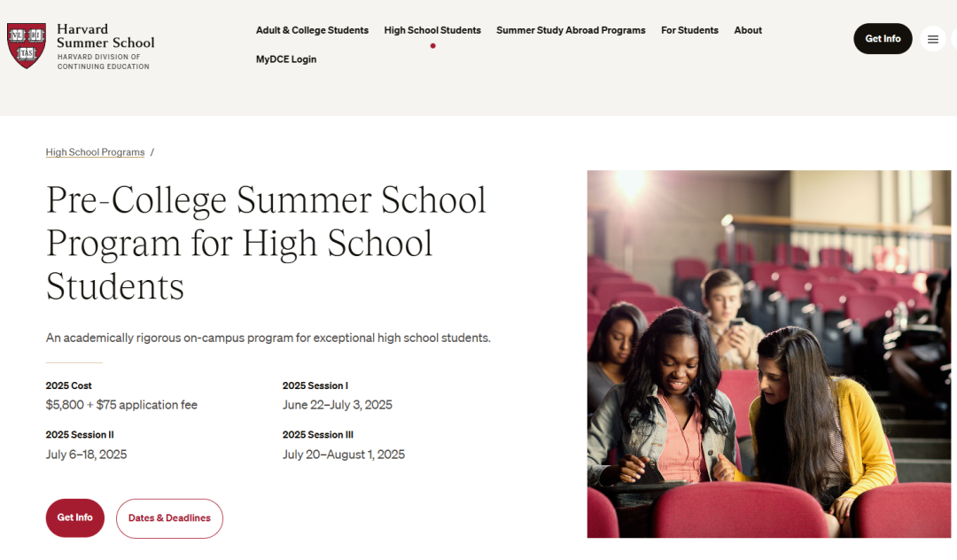Follow the High School Programs breadcrumb
957x560 pixels.
pos(95,152)
